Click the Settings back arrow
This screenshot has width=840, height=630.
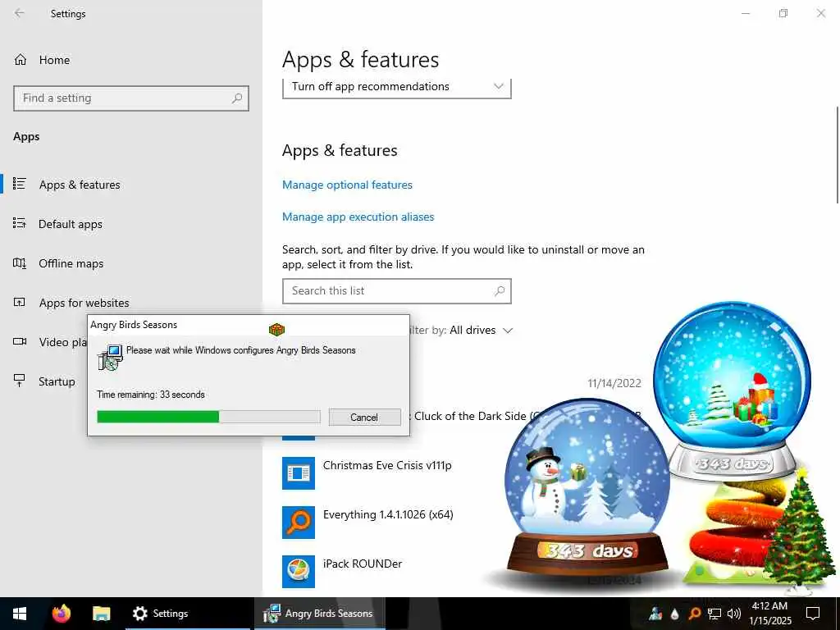tap(20, 13)
